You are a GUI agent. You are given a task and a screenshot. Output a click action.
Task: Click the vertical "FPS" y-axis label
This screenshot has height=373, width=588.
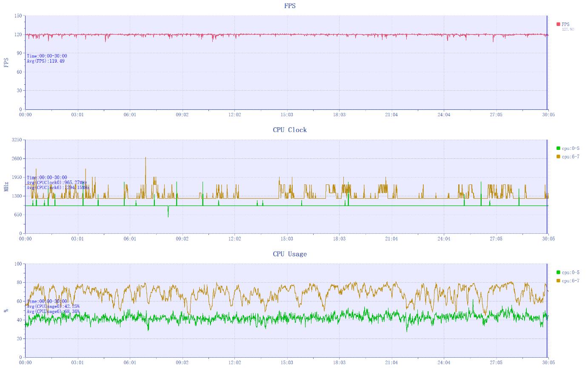pos(6,63)
